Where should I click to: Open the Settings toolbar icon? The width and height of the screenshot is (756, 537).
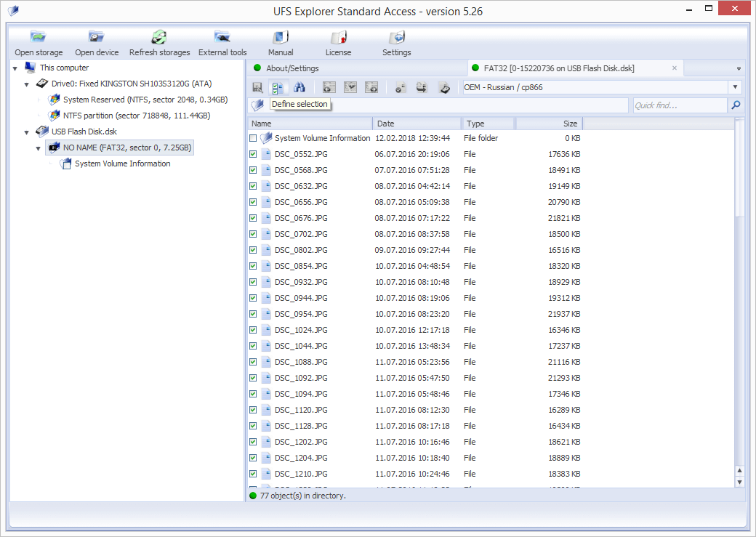tap(396, 38)
